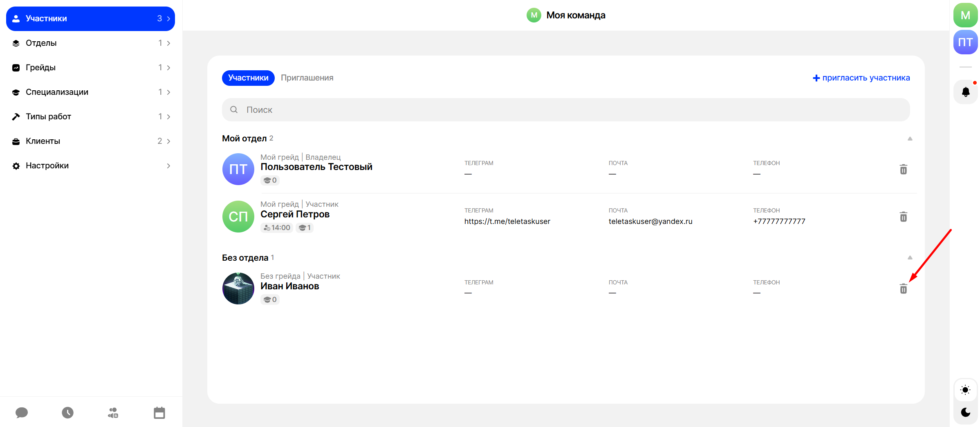Image resolution: width=980 pixels, height=427 pixels.
Task: Open calendar icon in bottom bar
Action: pos(159,413)
